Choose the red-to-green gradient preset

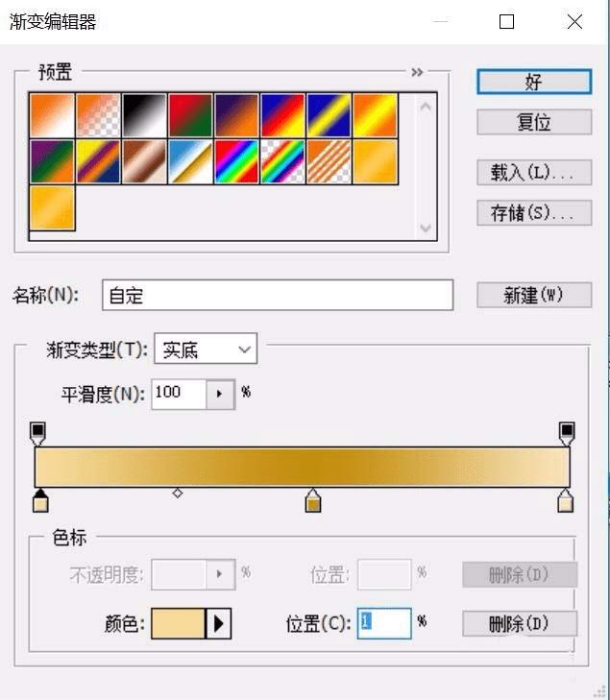tap(190, 115)
